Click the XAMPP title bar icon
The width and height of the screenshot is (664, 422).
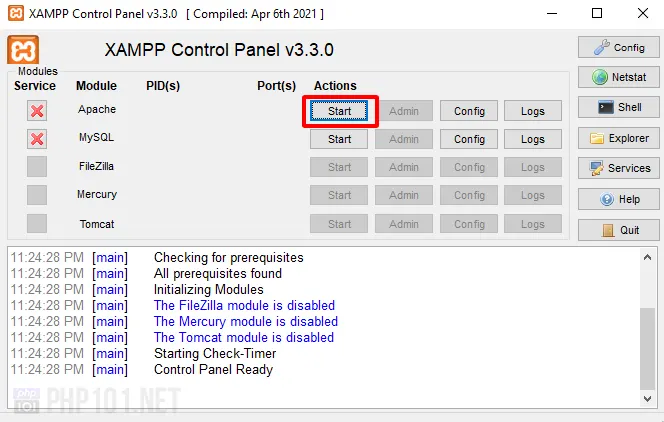[x=15, y=13]
